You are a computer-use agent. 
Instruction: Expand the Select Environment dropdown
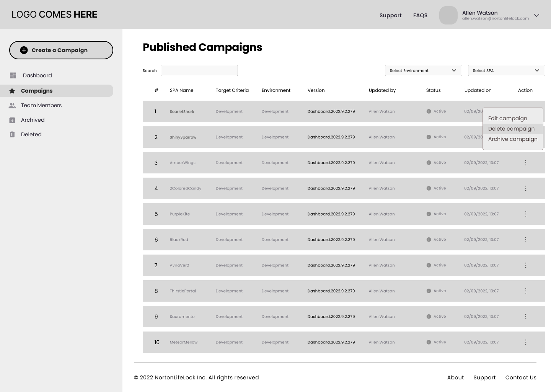tap(423, 70)
